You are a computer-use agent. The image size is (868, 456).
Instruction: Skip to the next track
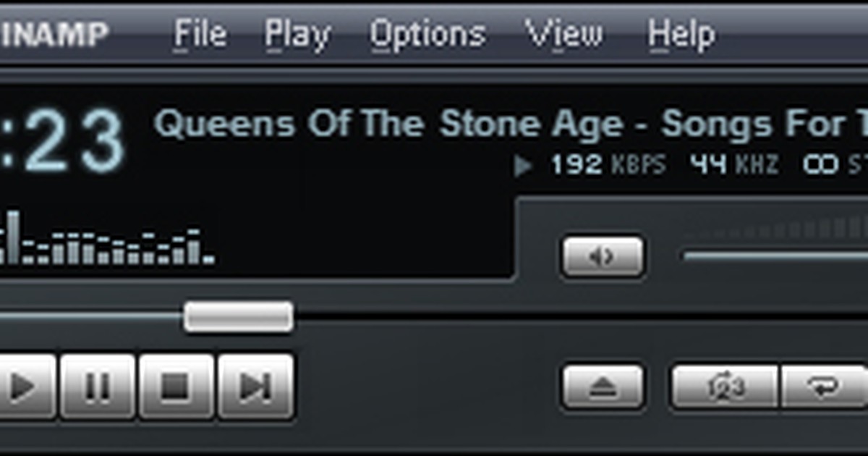pos(255,387)
